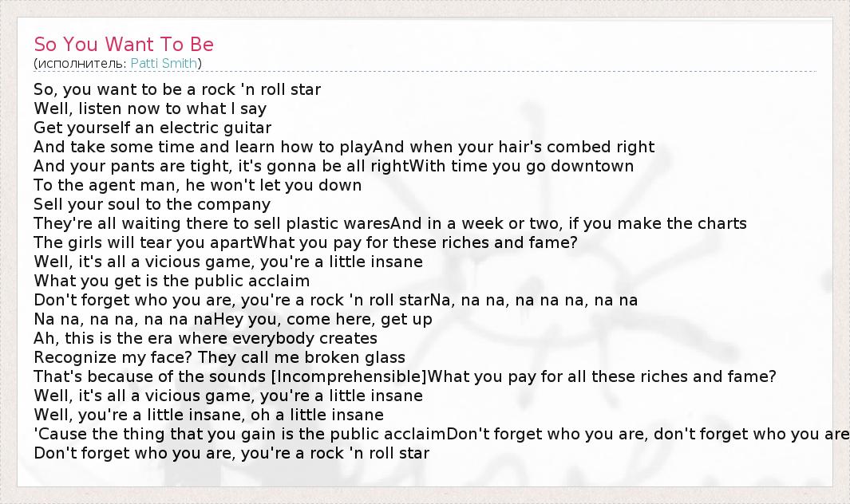The width and height of the screenshot is (850, 504).
Task: Select 'What you get is the public acclaim' line
Action: pyautogui.click(x=172, y=281)
